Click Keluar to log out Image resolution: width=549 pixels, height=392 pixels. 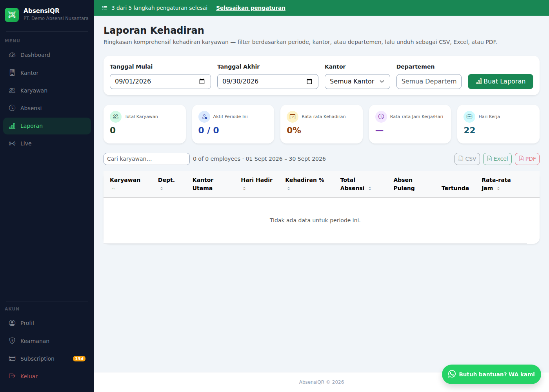point(47,376)
